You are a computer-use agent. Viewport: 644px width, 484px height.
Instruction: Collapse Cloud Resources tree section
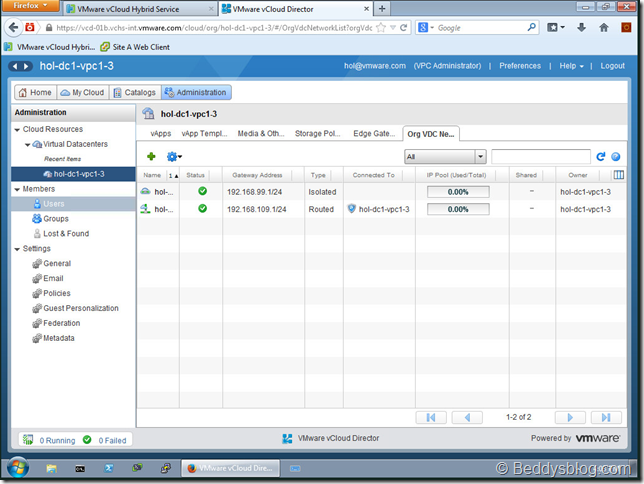[x=17, y=130]
